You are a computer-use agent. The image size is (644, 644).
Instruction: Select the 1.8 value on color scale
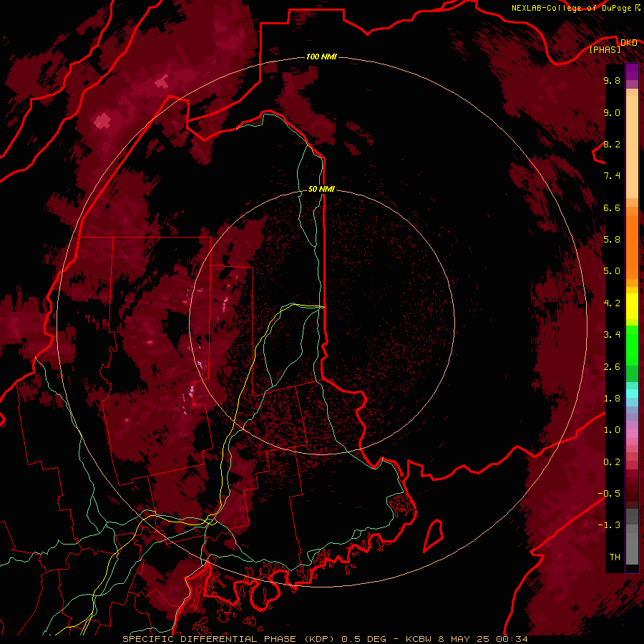tap(612, 399)
